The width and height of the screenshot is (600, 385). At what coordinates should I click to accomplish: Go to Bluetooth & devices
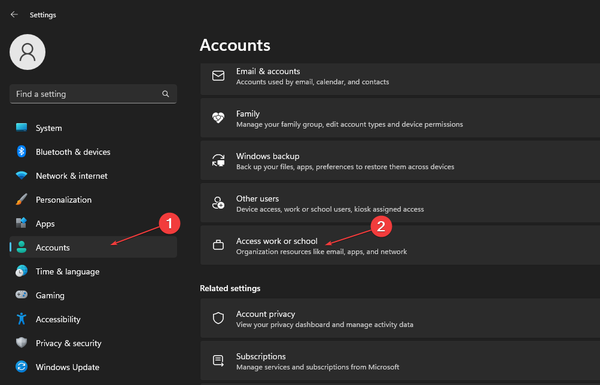coord(93,152)
